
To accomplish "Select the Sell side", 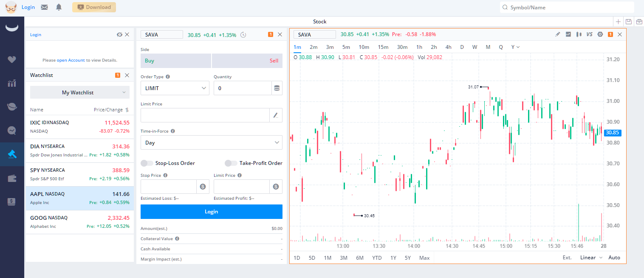I will point(247,61).
